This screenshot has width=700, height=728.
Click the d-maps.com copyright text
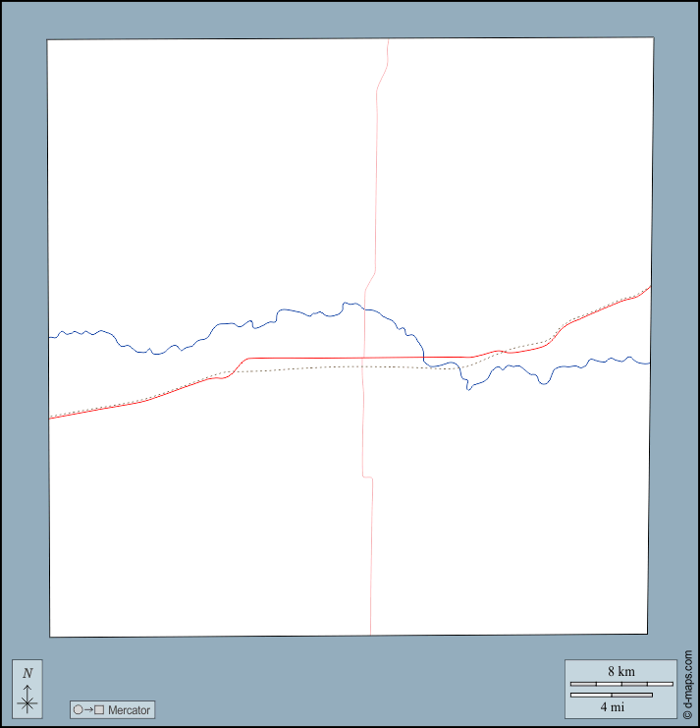click(688, 684)
